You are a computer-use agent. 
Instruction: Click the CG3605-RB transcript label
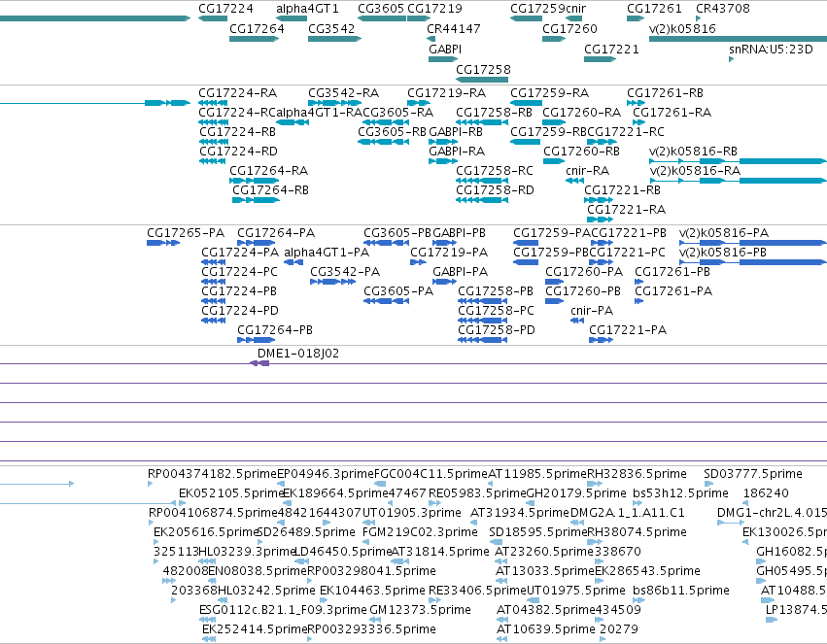point(392,132)
